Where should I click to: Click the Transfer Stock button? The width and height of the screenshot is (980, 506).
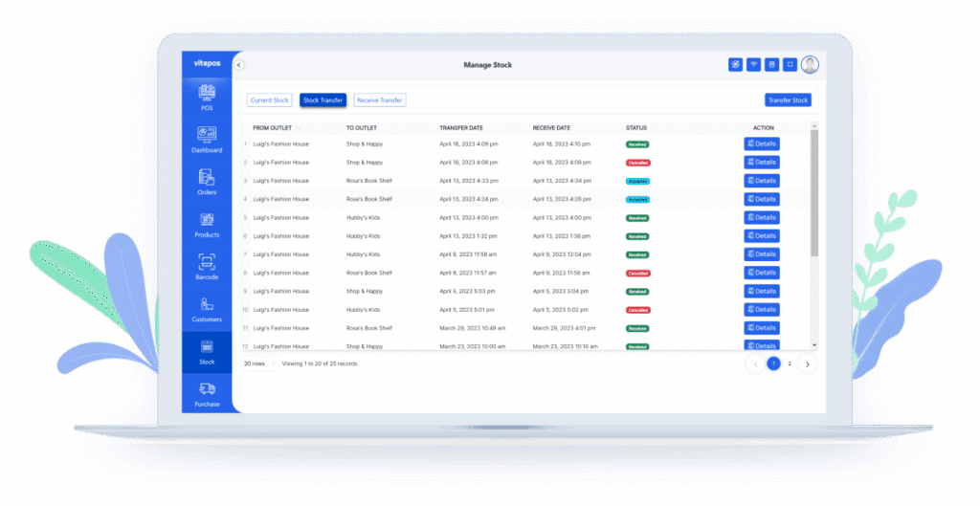(x=789, y=99)
